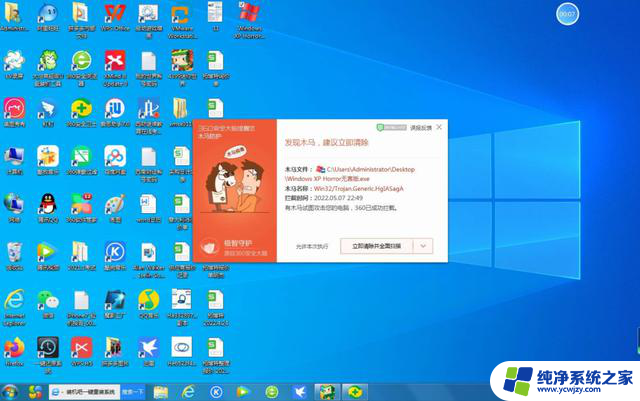
Task: Open the clock-icon one-key restore desktop shortcut
Action: tap(48, 355)
